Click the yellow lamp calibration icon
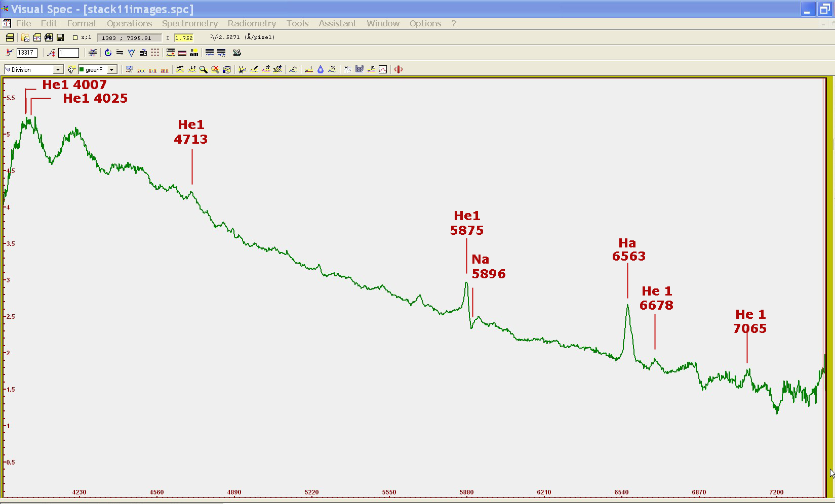 pos(194,53)
